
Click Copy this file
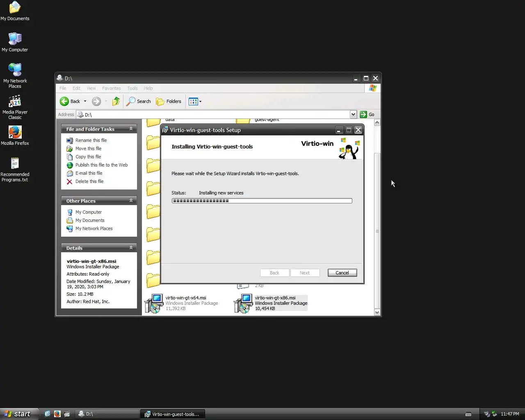(x=88, y=157)
